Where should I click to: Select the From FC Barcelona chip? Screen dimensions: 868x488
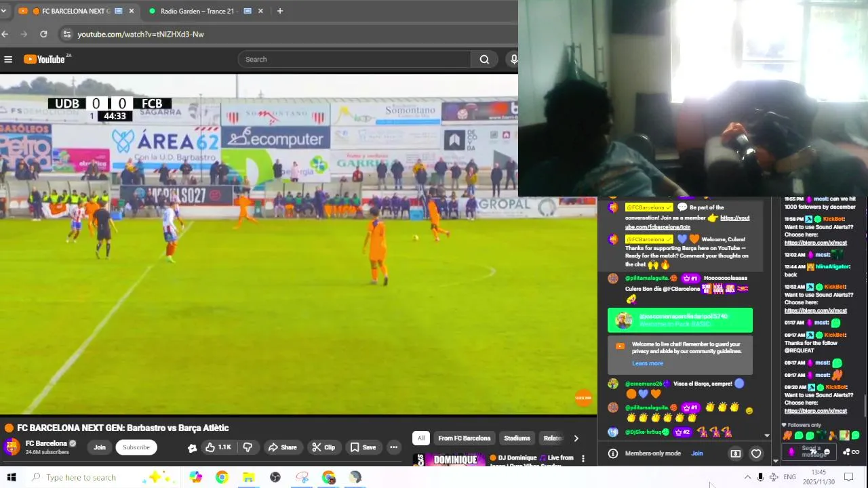pyautogui.click(x=464, y=438)
